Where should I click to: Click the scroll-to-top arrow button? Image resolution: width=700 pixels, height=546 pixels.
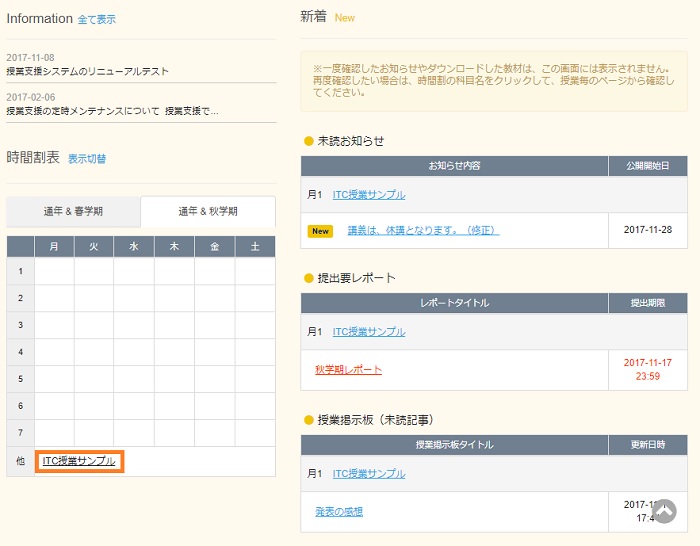pyautogui.click(x=664, y=511)
